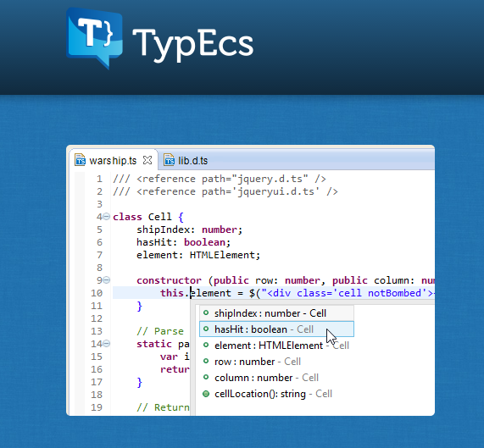The height and width of the screenshot is (448, 484).
Task: Collapse the static method fold marker at line 14
Action: (x=107, y=343)
